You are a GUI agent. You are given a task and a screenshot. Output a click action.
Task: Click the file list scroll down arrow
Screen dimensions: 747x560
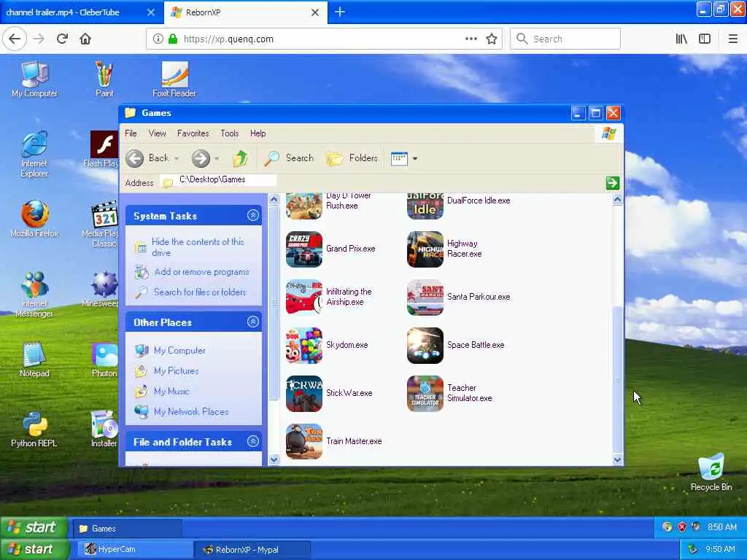click(617, 459)
